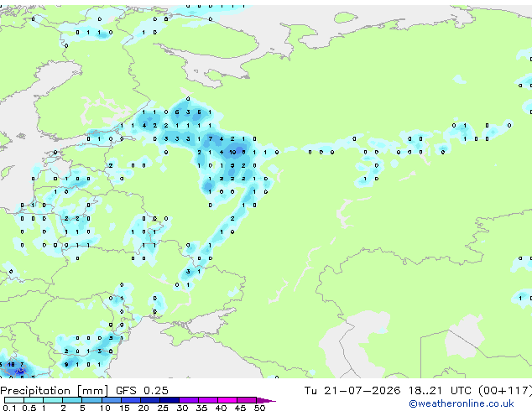Click the '30' legend scale label
The height and width of the screenshot is (411, 532).
click(x=182, y=408)
